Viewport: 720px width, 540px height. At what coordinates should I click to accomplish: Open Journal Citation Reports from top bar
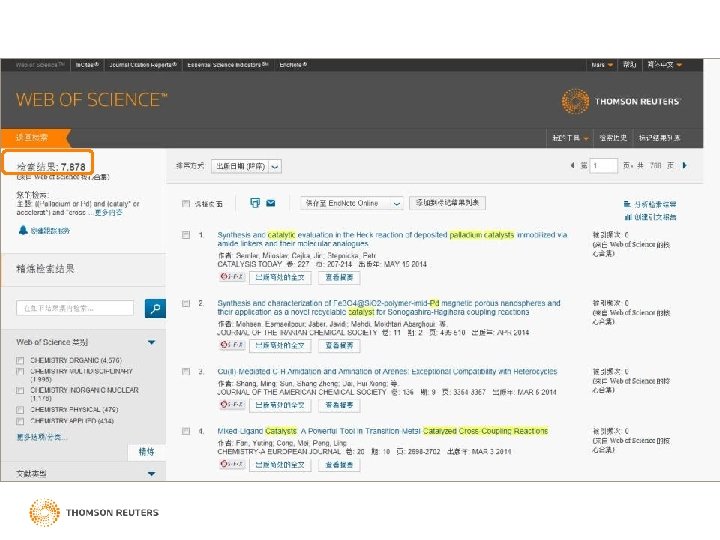click(x=143, y=65)
